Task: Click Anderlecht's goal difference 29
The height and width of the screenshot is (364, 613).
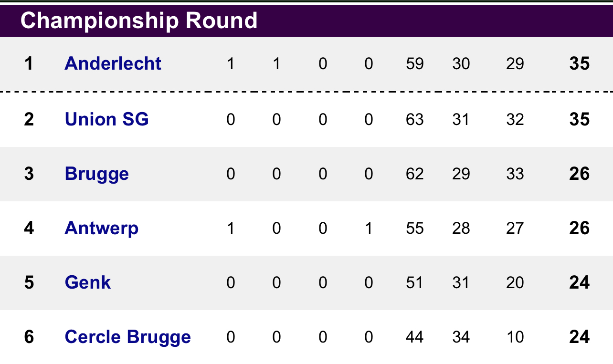Action: coord(515,63)
